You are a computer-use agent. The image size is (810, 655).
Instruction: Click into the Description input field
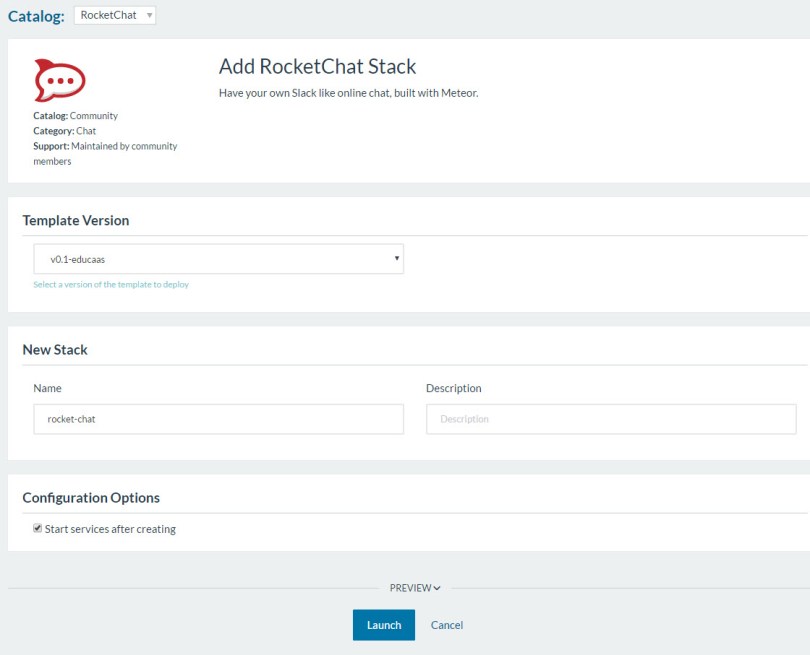point(610,419)
